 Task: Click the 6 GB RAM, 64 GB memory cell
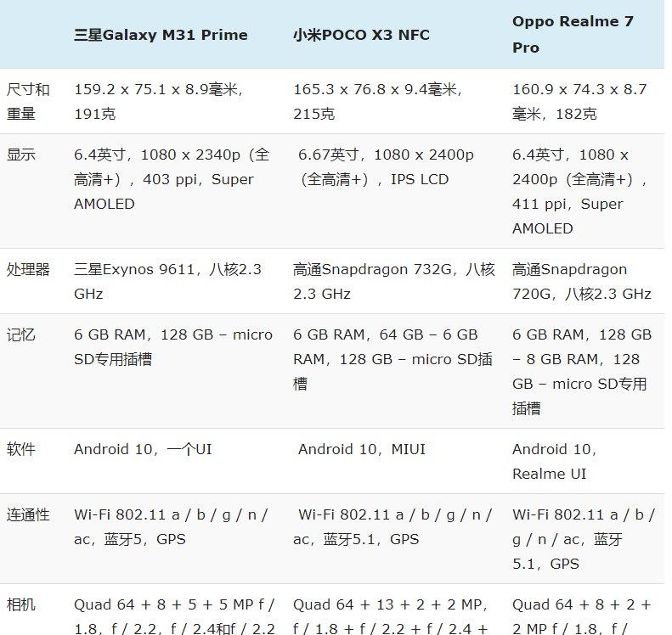[393, 359]
